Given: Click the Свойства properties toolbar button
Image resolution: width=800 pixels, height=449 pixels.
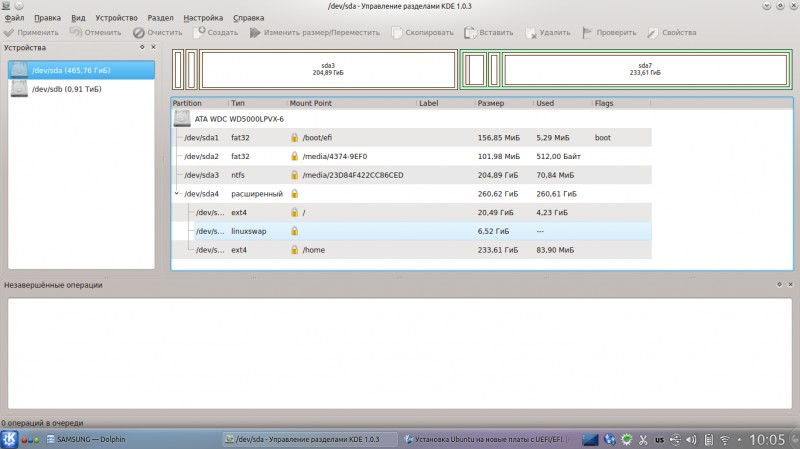Looking at the screenshot, I should pyautogui.click(x=672, y=33).
